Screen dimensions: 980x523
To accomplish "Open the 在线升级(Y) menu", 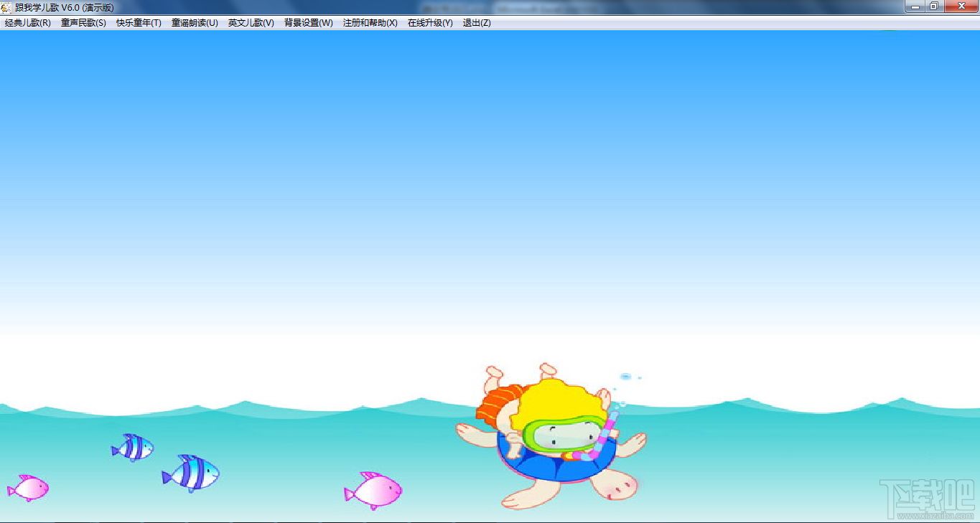I will (430, 23).
